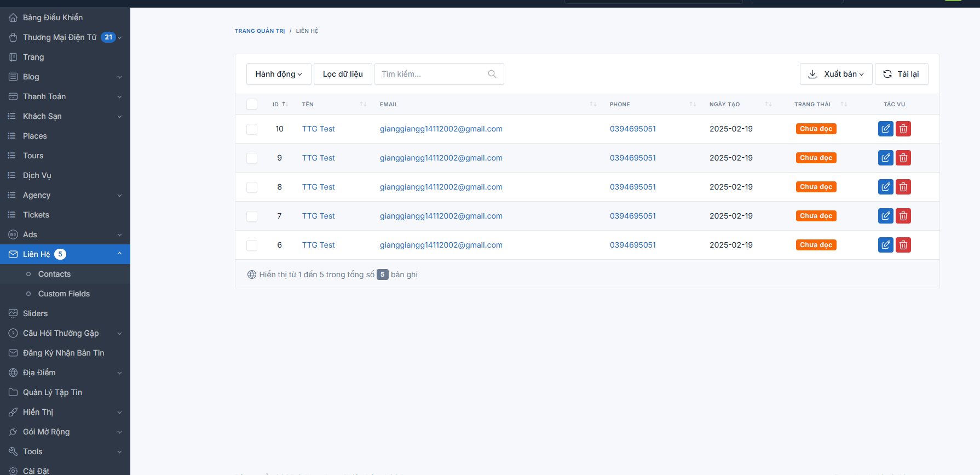The width and height of the screenshot is (980, 475).
Task: Tick the checkbox for row ID 9
Action: click(252, 158)
